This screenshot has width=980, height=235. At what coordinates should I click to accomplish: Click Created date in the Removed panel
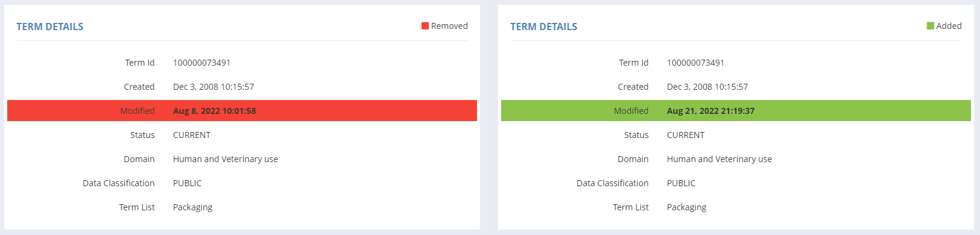213,87
